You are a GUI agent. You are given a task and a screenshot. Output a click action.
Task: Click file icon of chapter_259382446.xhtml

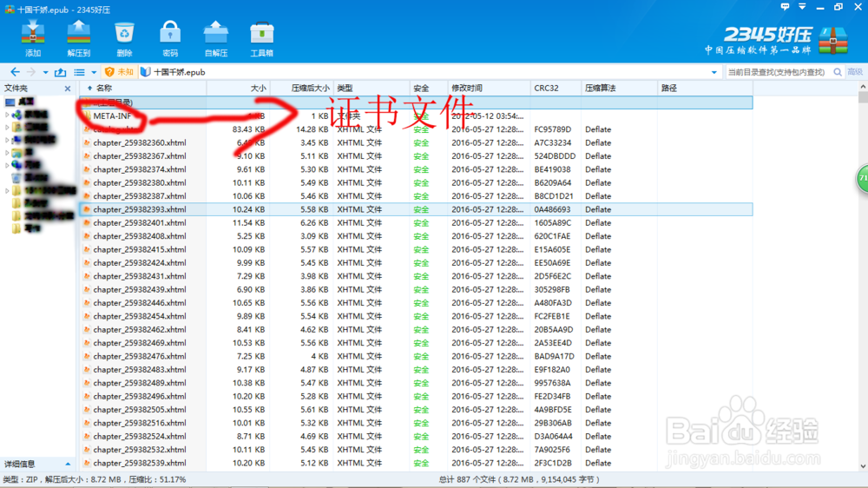pos(87,303)
